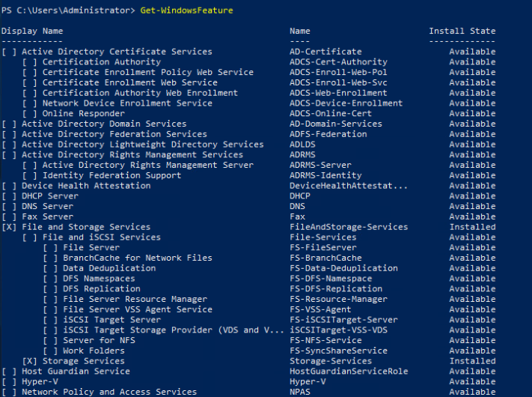The image size is (532, 397).
Task: Click the Active Directory Certificate Services row
Action: (117, 52)
